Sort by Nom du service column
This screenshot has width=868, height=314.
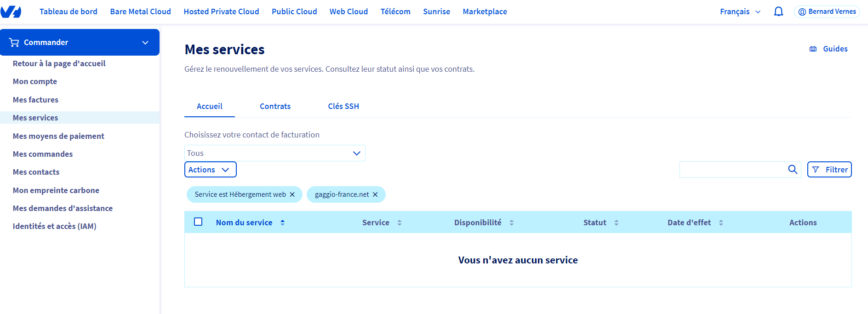pyautogui.click(x=244, y=223)
